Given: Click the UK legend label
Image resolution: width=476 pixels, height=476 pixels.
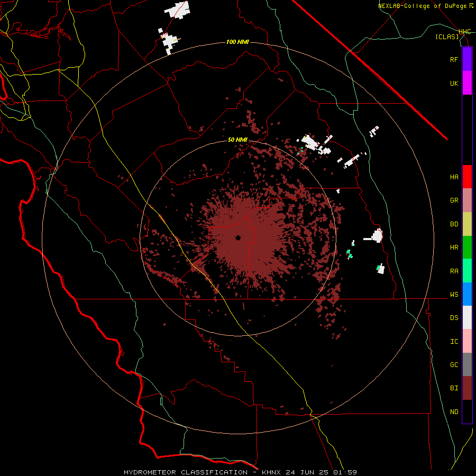Looking at the screenshot, I should point(454,83).
